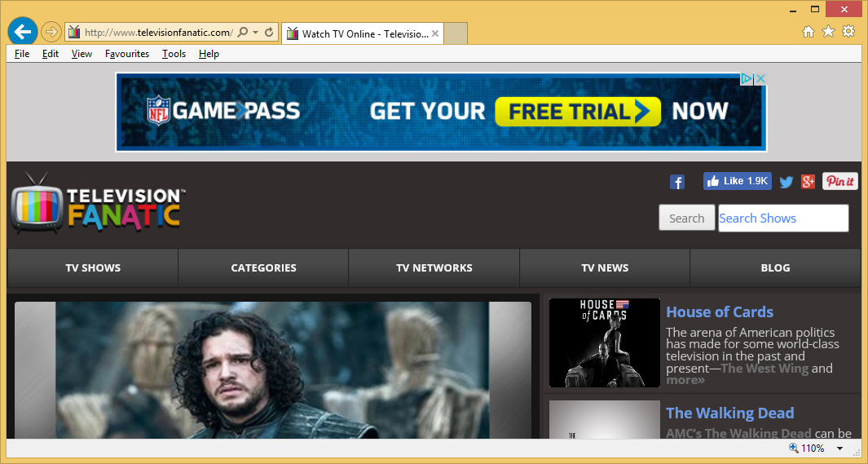Click the more» link under House of Cards
This screenshot has width=868, height=464.
[685, 380]
